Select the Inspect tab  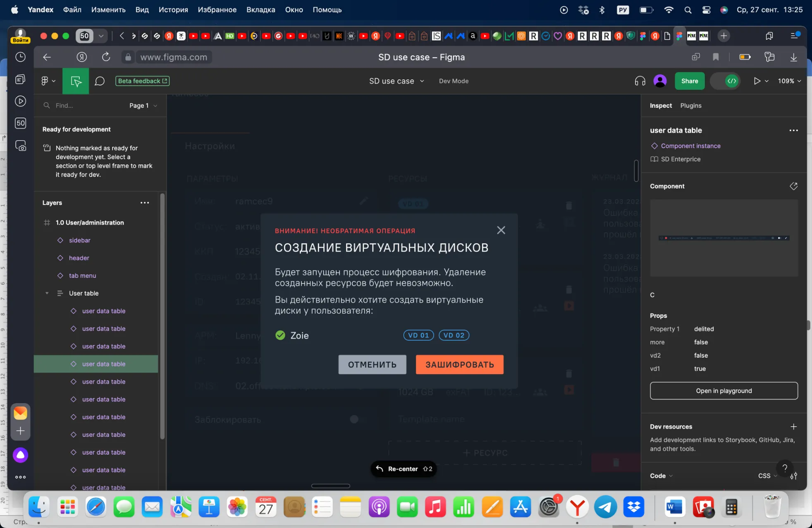pyautogui.click(x=661, y=105)
